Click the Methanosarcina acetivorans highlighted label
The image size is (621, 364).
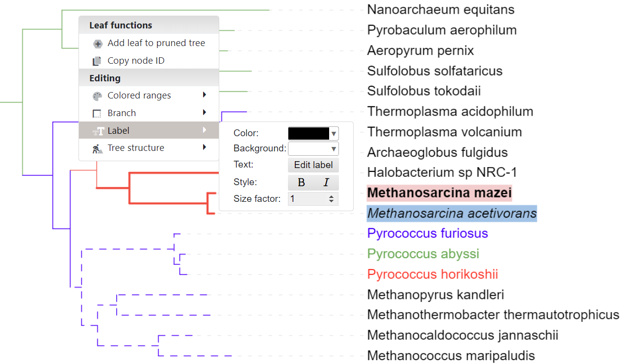452,214
